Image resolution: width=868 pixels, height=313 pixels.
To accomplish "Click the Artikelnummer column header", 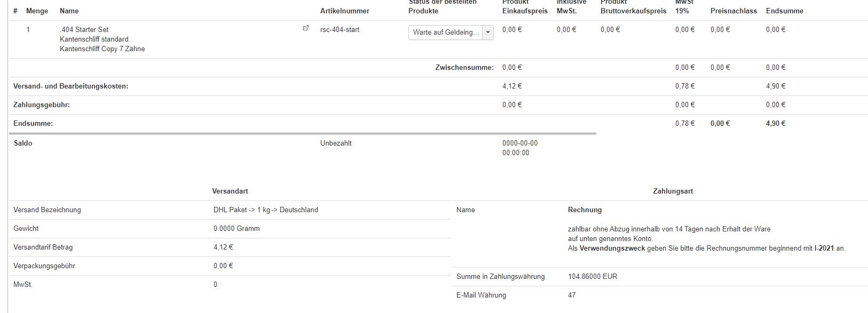I will [x=344, y=11].
